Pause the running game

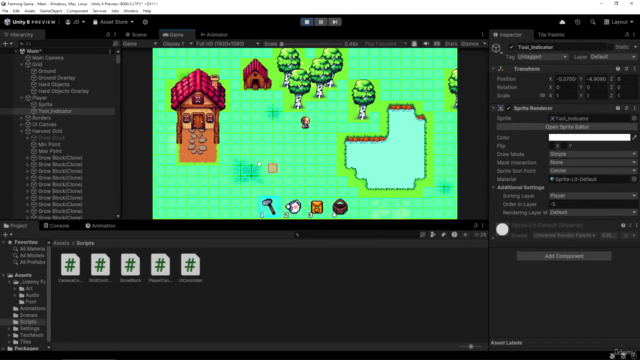coord(321,22)
